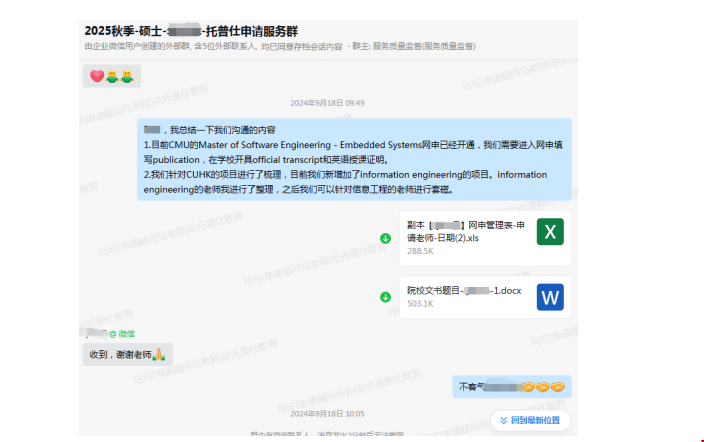Click the 不客气 reply bubble with handshakes
Image resolution: width=704 pixels, height=442 pixels.
pos(512,386)
